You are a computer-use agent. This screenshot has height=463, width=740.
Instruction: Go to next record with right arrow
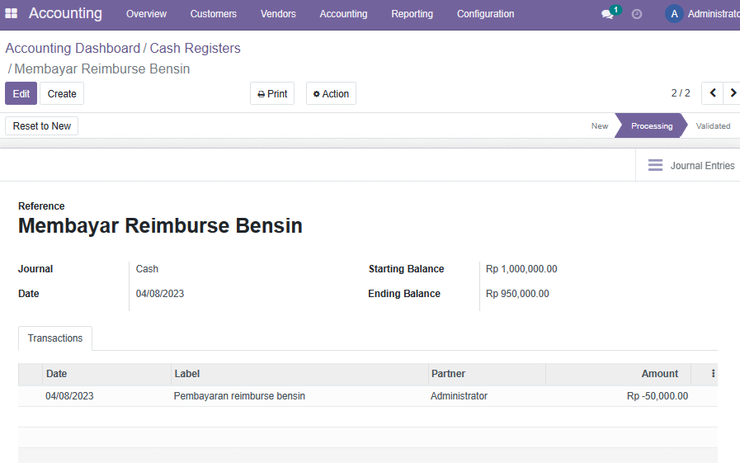pos(732,93)
